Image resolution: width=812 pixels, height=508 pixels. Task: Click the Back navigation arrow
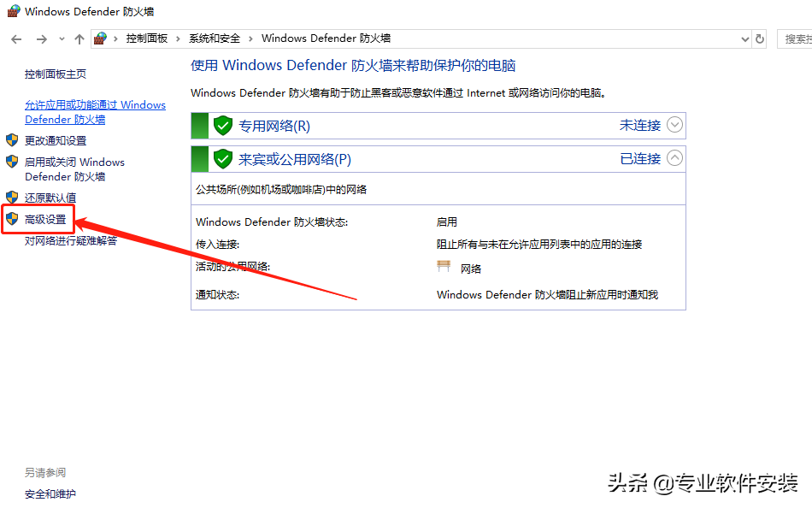[x=16, y=38]
